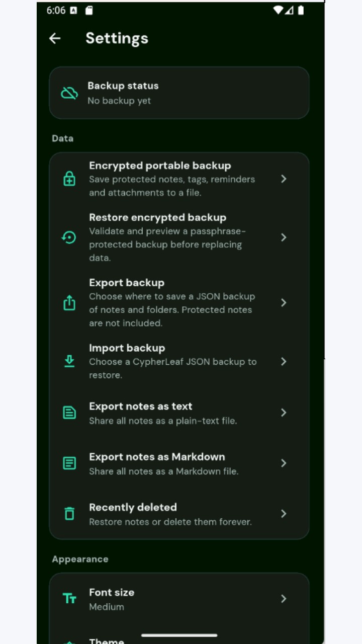Tap the Android navigation handle bar
The width and height of the screenshot is (362, 644).
[x=179, y=635]
